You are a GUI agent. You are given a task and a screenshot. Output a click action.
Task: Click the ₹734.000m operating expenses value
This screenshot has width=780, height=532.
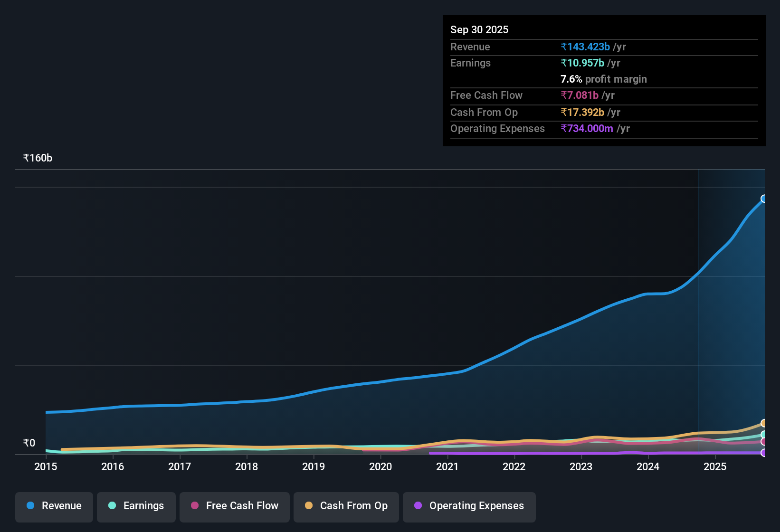pyautogui.click(x=587, y=128)
